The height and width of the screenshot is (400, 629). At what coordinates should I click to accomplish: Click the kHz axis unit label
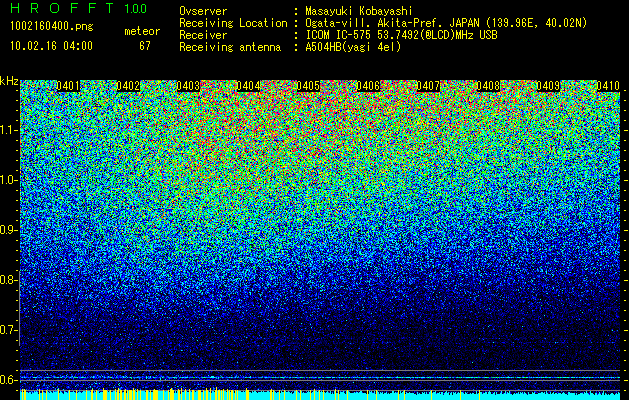[x=9, y=81]
